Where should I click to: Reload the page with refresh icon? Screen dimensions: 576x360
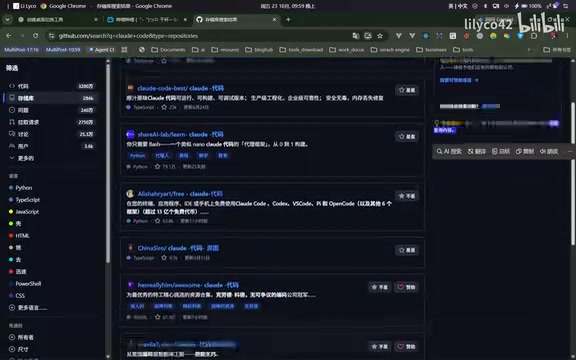(x=35, y=36)
